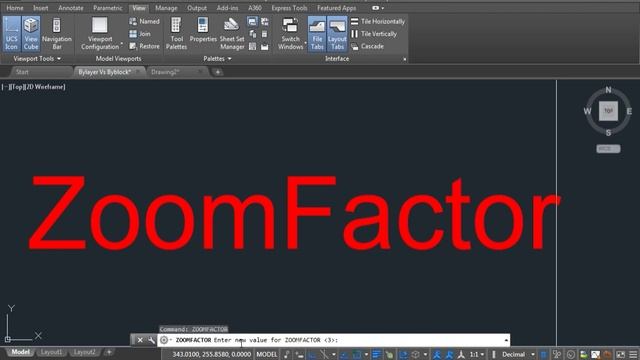Click the coordinates readout in status bar
Viewport: 640px width, 360px height.
tap(211, 354)
